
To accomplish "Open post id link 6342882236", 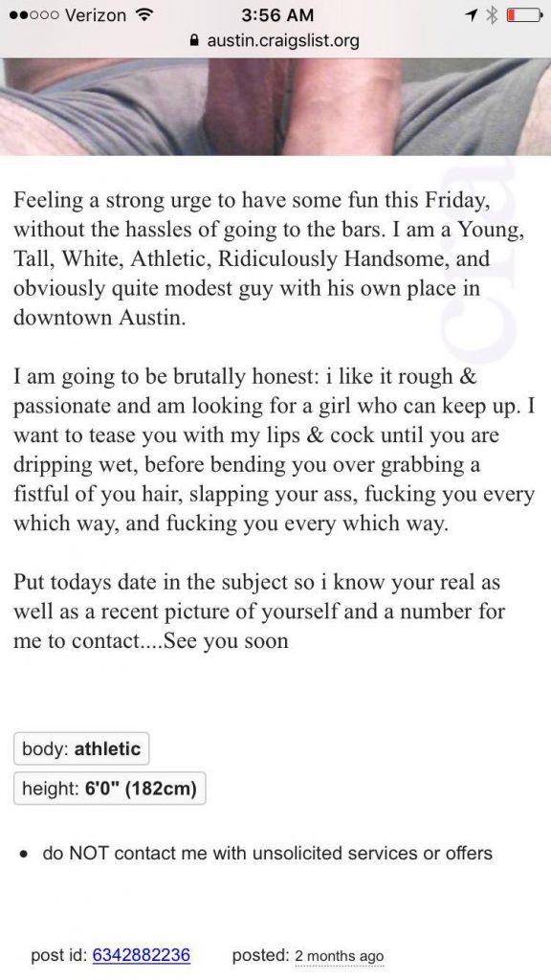I will [x=142, y=956].
